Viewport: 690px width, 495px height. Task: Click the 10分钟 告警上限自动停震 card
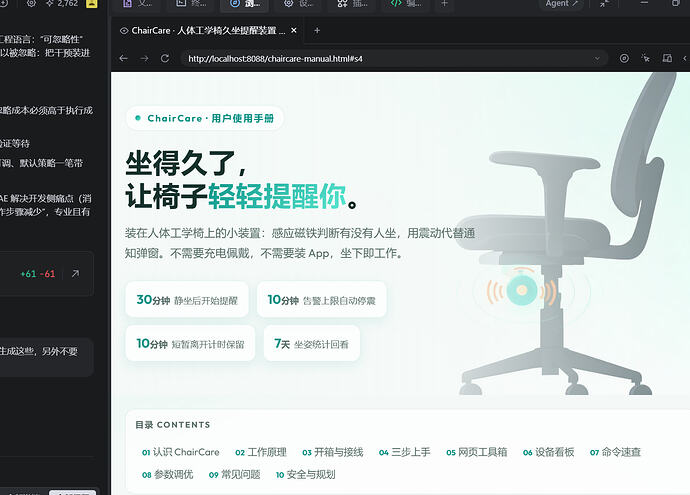[x=321, y=300]
